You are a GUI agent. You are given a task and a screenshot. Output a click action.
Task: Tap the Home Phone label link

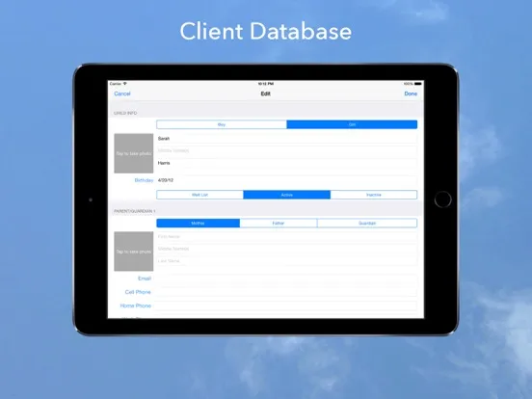(135, 306)
